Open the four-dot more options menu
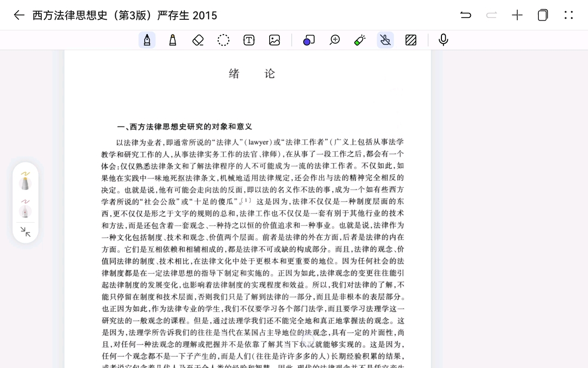 (569, 15)
